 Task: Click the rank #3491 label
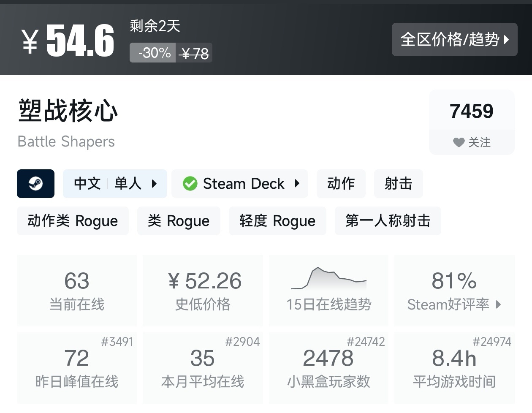[x=117, y=342]
